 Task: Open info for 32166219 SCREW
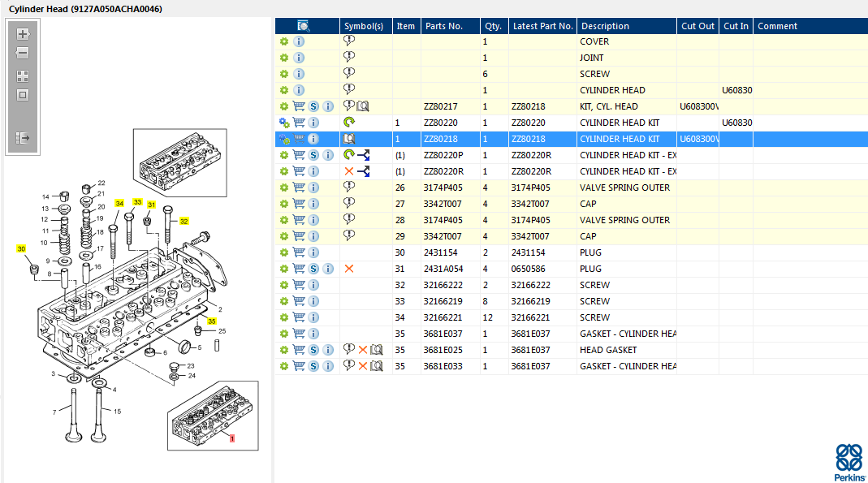pyautogui.click(x=313, y=301)
